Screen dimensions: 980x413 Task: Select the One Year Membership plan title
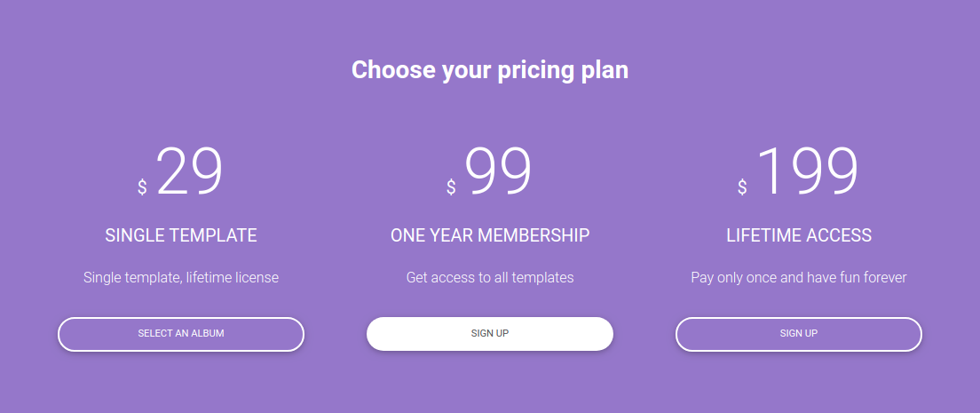[x=490, y=236]
